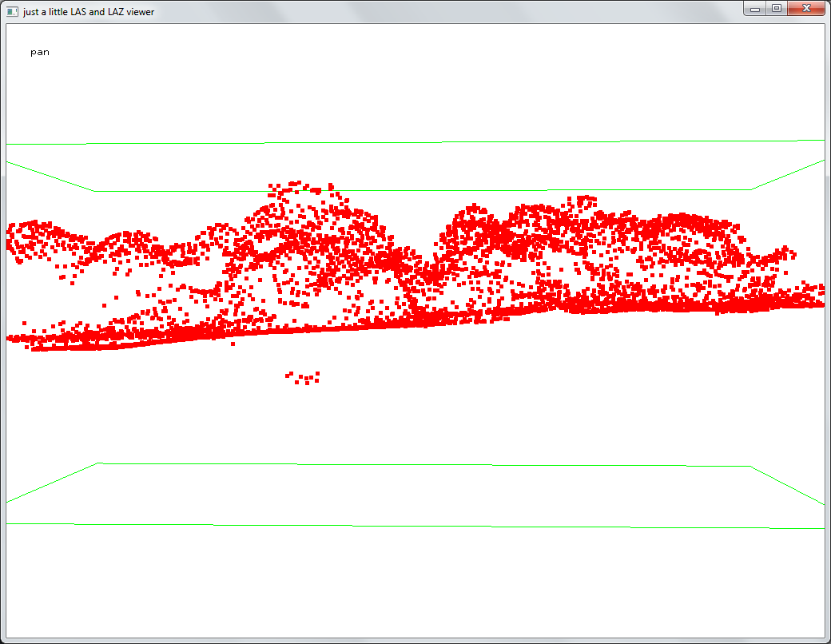Click the window title text "just a little LAS and LAZ viewer"

89,12
